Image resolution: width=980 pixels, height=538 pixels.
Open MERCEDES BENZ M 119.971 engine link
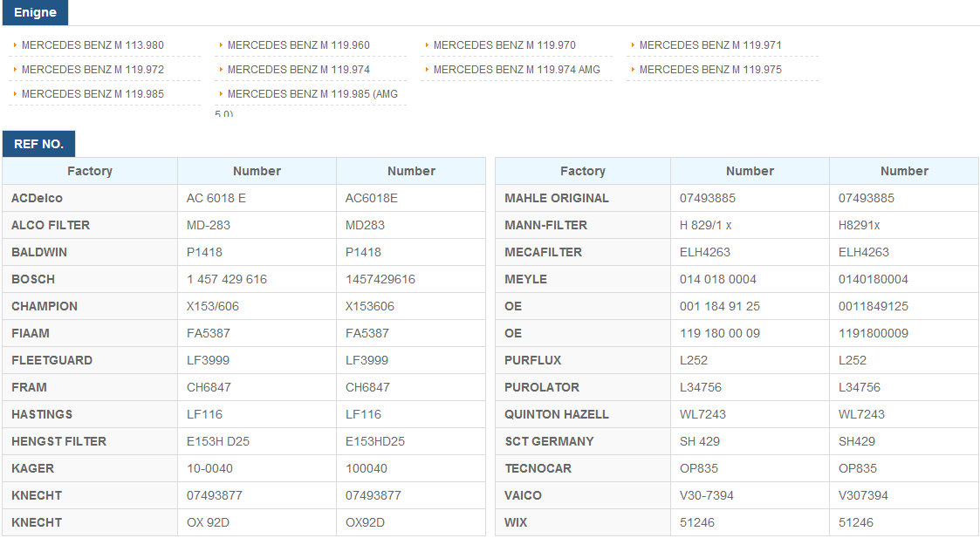click(710, 45)
